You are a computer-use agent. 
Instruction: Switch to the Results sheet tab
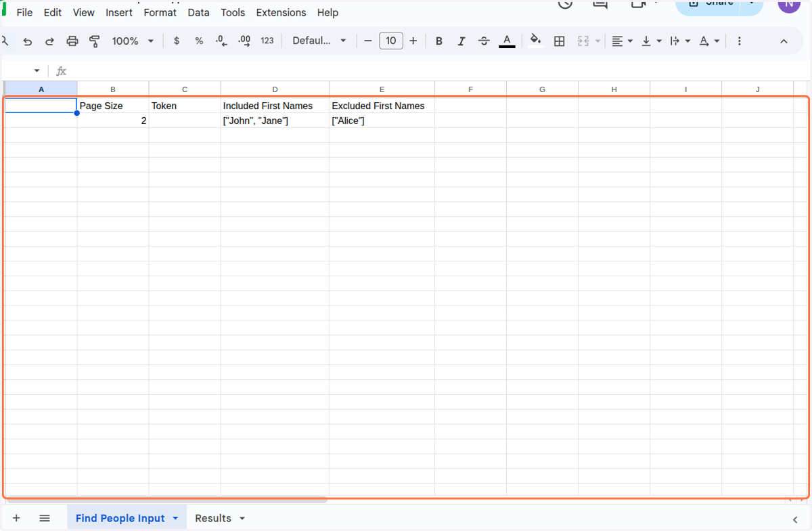[x=213, y=518]
